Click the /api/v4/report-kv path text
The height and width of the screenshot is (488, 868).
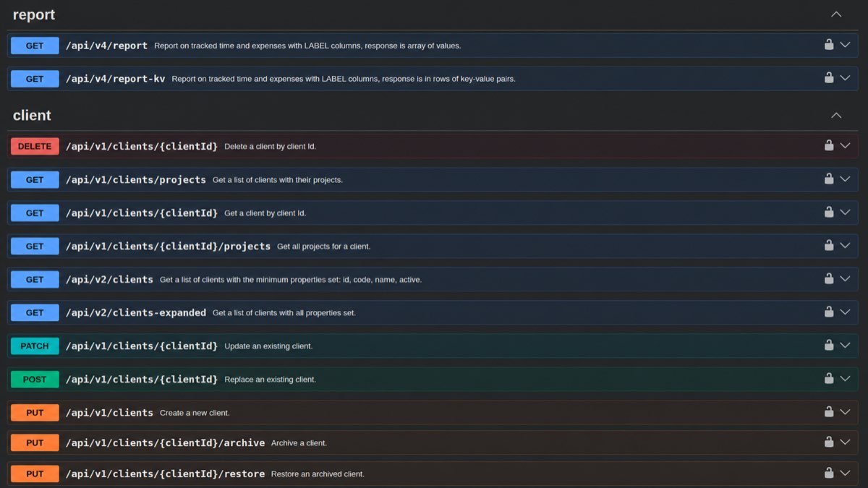[x=116, y=79]
